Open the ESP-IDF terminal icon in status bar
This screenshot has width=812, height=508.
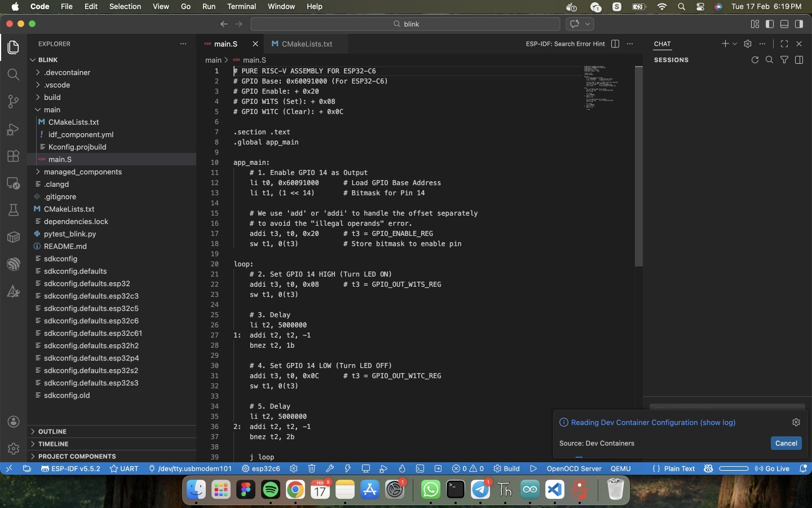tap(420, 468)
